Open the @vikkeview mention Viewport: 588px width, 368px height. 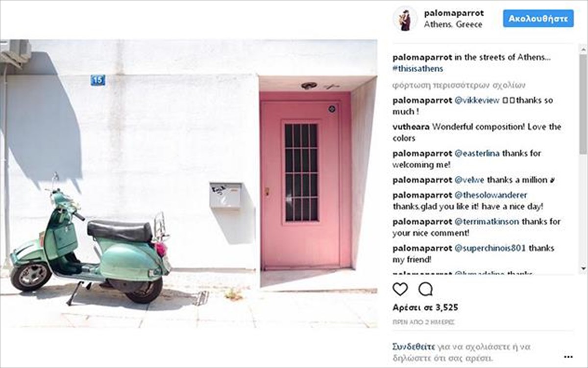click(x=477, y=100)
